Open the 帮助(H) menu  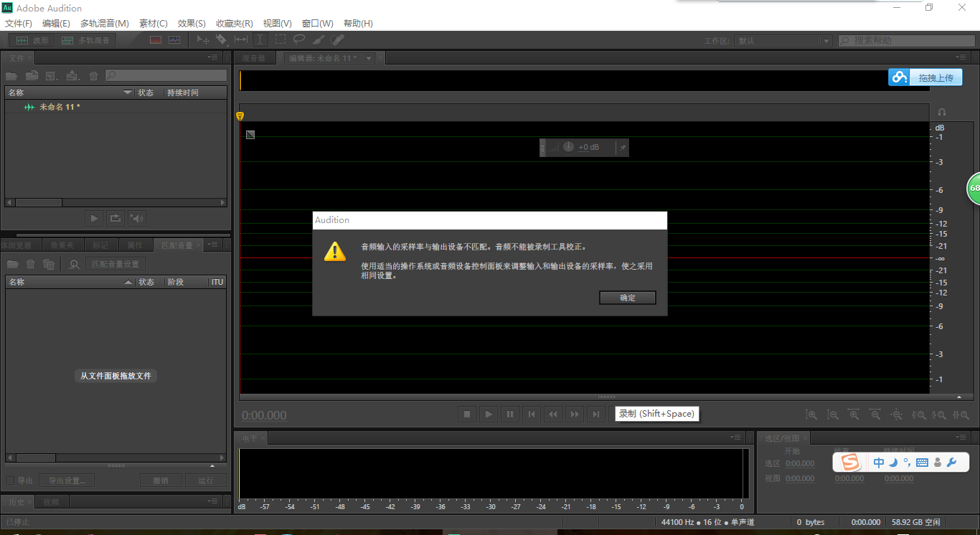(358, 24)
